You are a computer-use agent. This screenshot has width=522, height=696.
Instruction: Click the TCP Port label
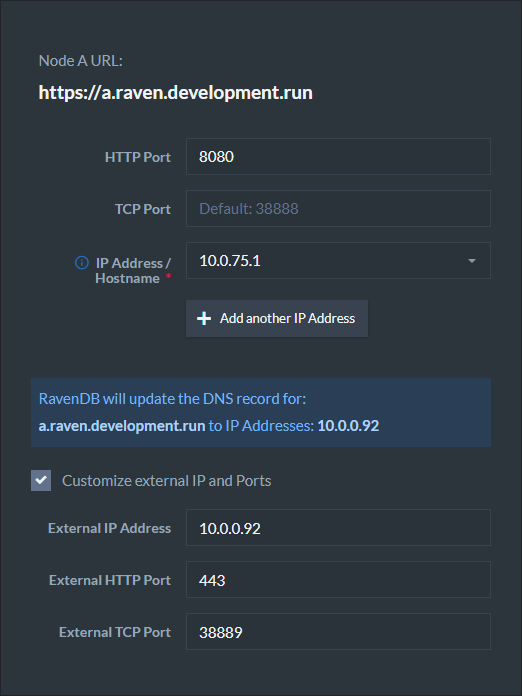coord(143,209)
